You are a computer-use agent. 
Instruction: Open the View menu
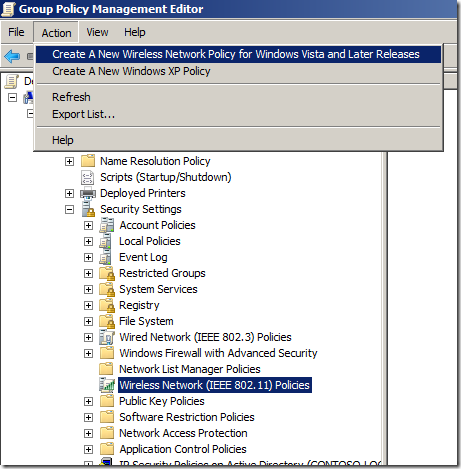(97, 32)
